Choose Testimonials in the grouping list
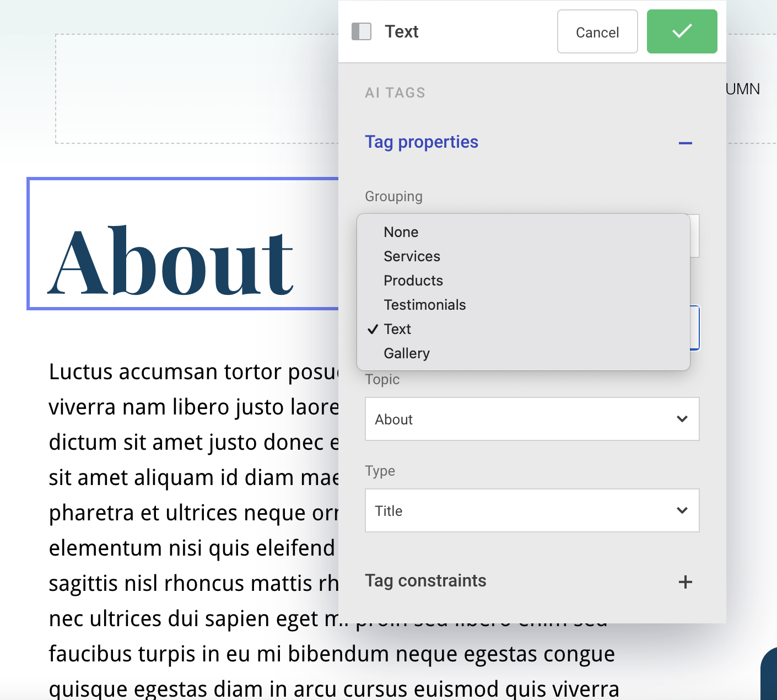This screenshot has height=700, width=777. (524, 305)
